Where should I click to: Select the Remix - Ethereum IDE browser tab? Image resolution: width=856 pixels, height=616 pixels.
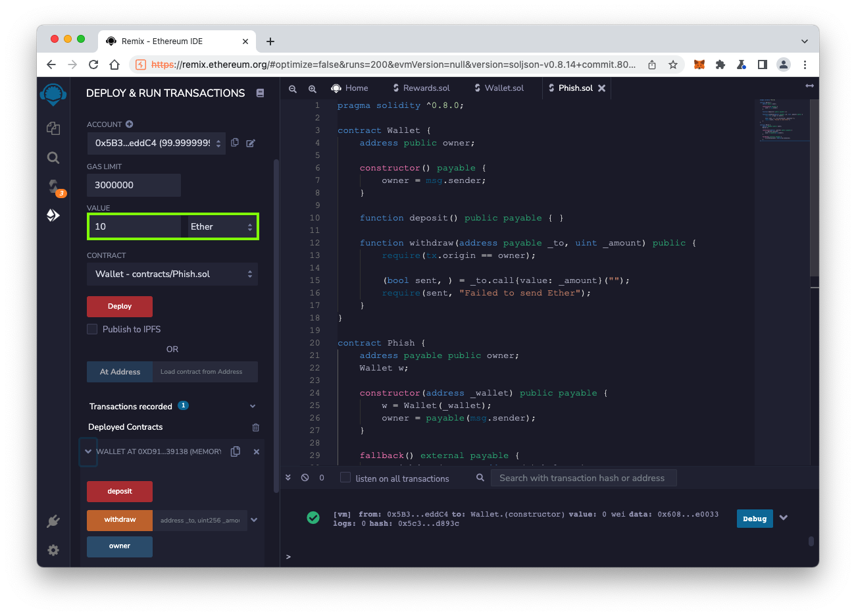point(178,41)
